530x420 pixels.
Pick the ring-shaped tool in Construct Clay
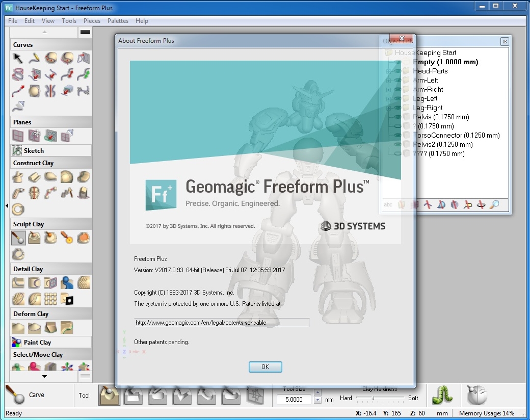[17, 209]
